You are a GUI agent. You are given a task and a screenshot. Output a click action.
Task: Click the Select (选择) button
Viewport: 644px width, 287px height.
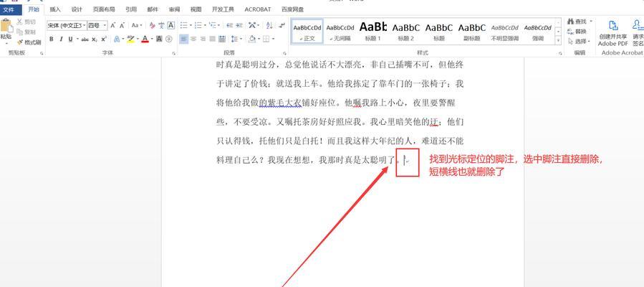pos(578,42)
